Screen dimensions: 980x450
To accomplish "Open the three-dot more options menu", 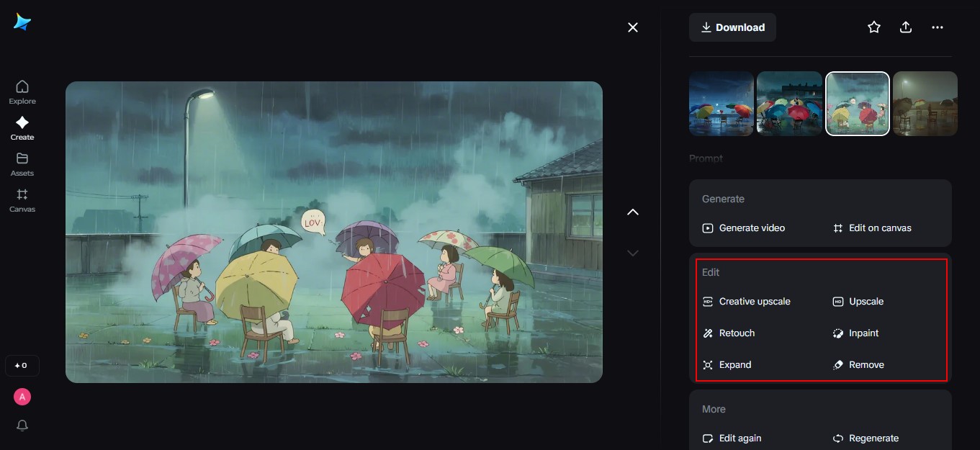I will tap(937, 27).
